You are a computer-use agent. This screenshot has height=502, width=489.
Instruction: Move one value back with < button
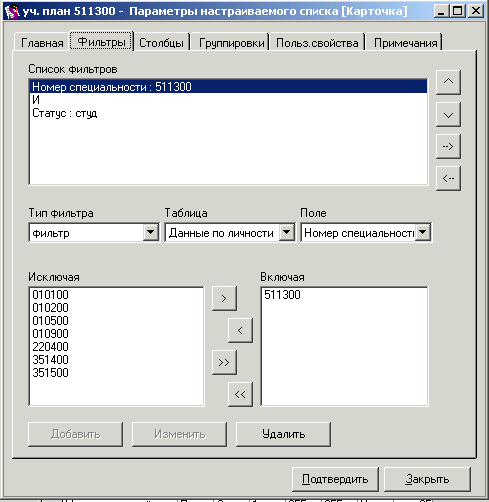[240, 330]
